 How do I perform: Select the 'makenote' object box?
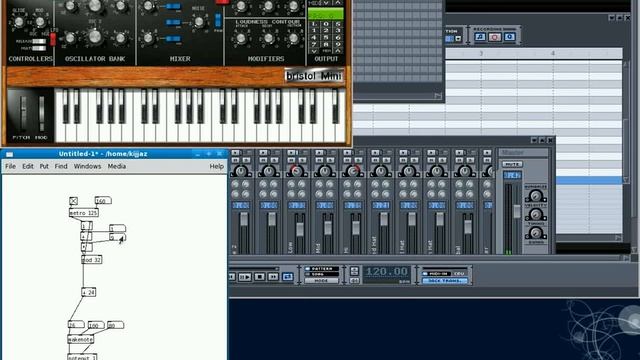[x=80, y=340]
